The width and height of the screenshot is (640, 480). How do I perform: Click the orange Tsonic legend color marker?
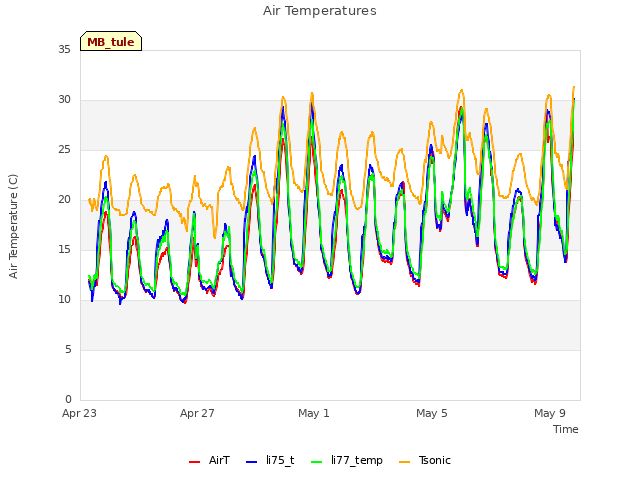click(404, 462)
